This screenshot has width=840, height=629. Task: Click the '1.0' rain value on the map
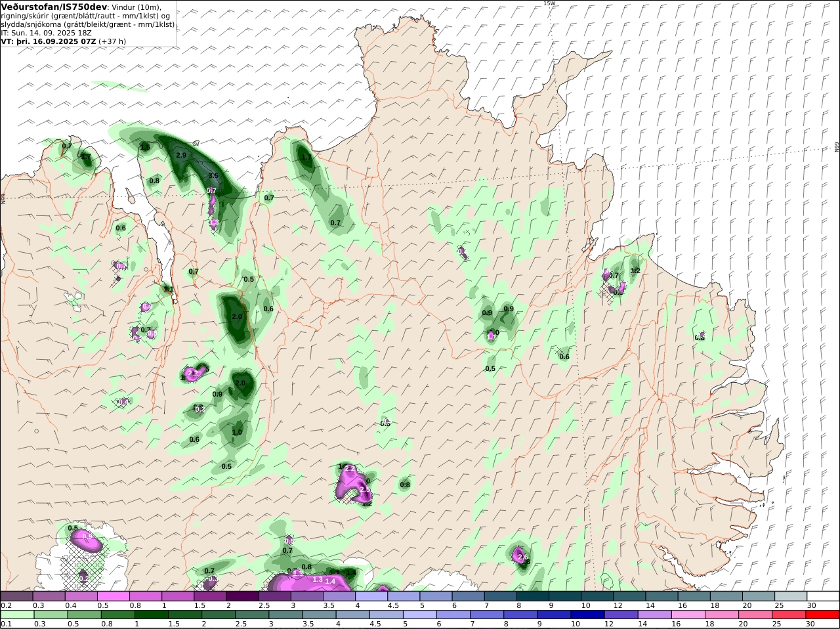tap(237, 432)
